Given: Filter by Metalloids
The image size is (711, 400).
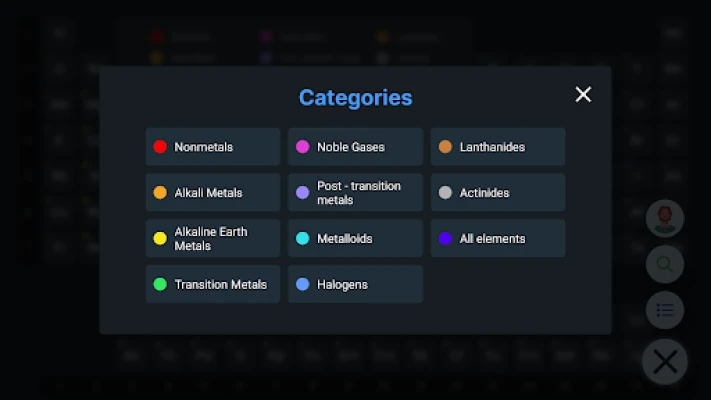Looking at the screenshot, I should [355, 239].
